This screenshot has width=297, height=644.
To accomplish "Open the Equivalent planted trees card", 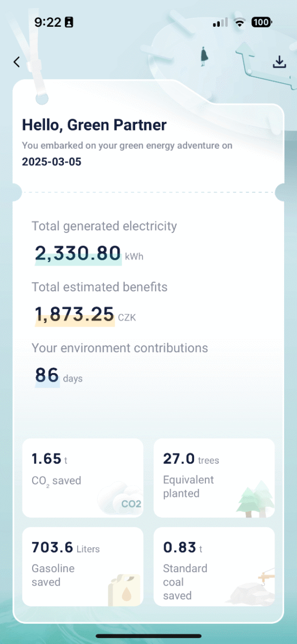I will point(214,478).
